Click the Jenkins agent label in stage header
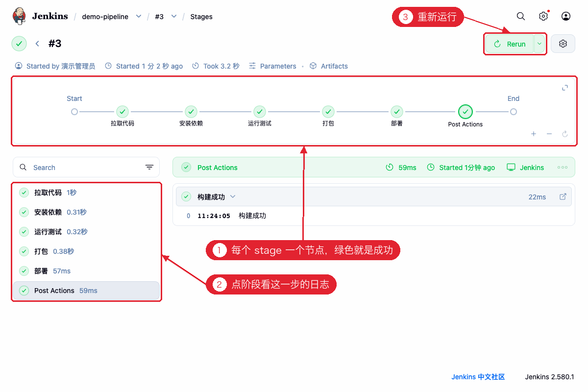Image resolution: width=588 pixels, height=392 pixels. click(525, 167)
